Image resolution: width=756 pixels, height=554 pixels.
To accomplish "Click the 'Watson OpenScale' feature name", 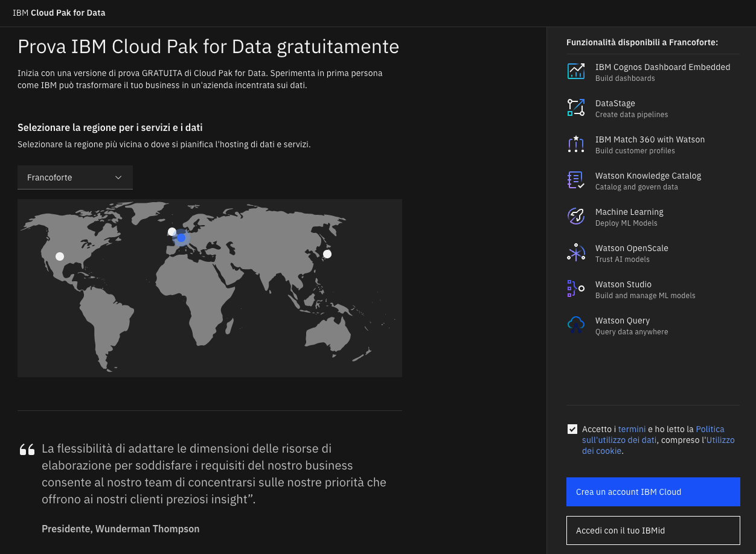I will (x=632, y=248).
